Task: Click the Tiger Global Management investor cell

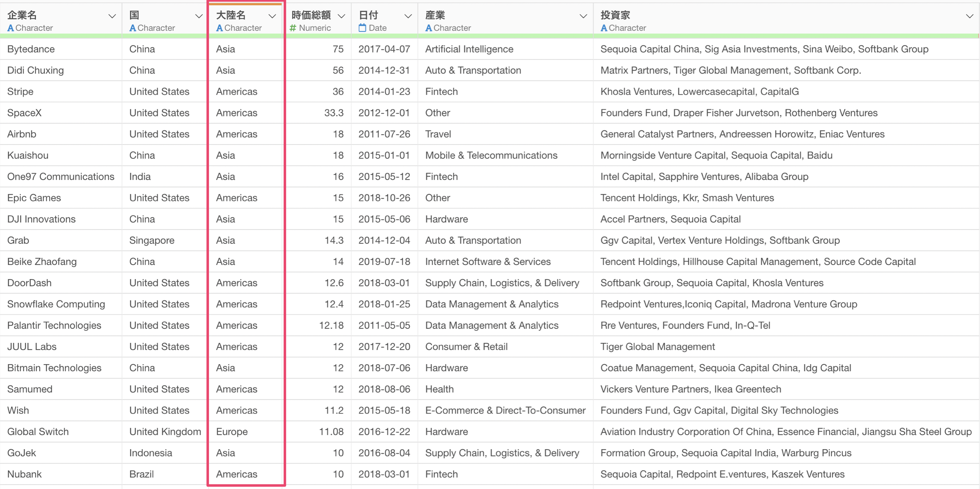Action: point(786,347)
